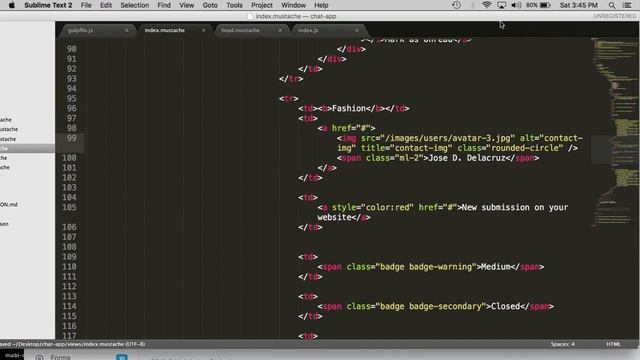Open the Find menu
Screen dimensions: 640x360
164,5
